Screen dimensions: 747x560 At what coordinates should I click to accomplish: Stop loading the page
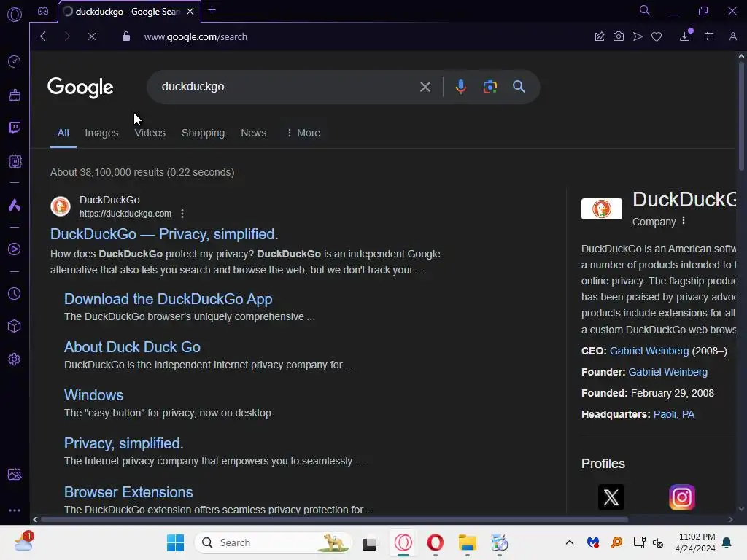coord(92,36)
